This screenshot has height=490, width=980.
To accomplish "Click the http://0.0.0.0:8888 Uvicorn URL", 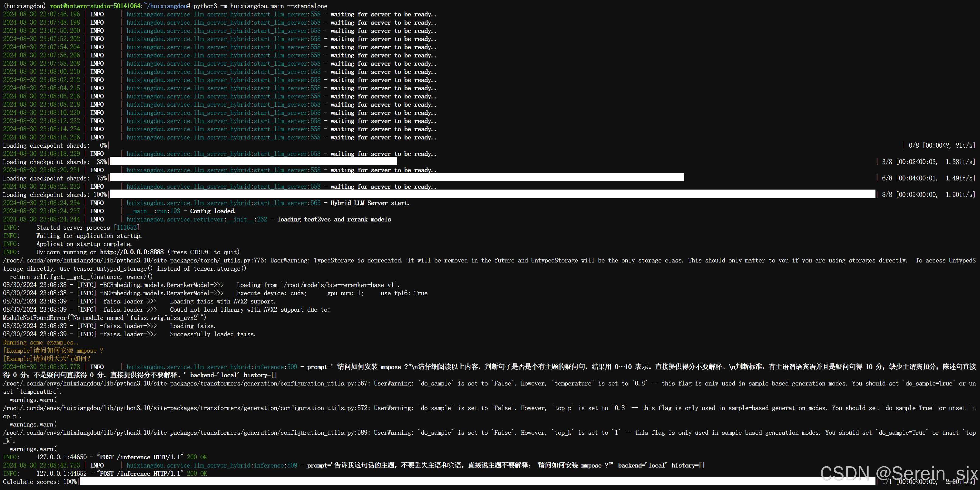I will (132, 252).
